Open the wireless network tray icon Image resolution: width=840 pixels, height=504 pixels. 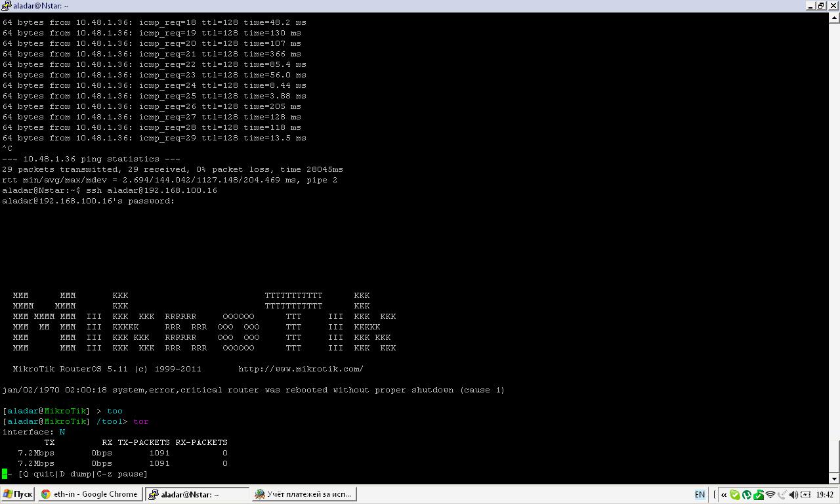770,495
